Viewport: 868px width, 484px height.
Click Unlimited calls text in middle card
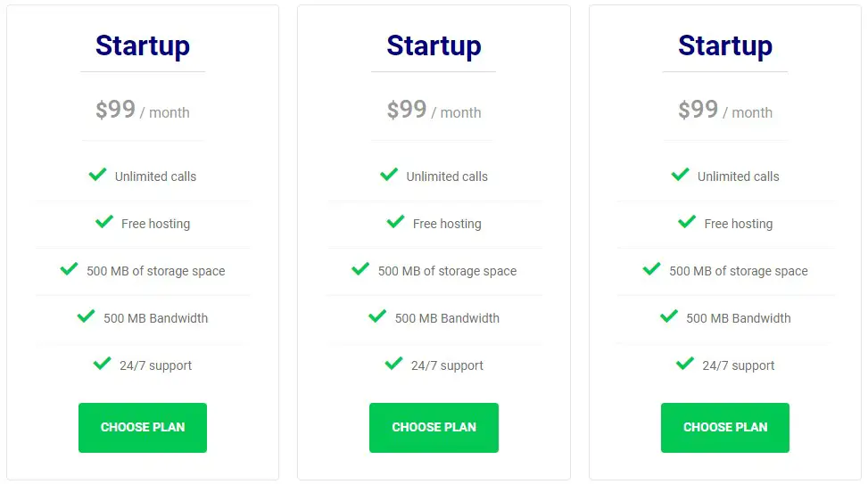pyautogui.click(x=447, y=176)
